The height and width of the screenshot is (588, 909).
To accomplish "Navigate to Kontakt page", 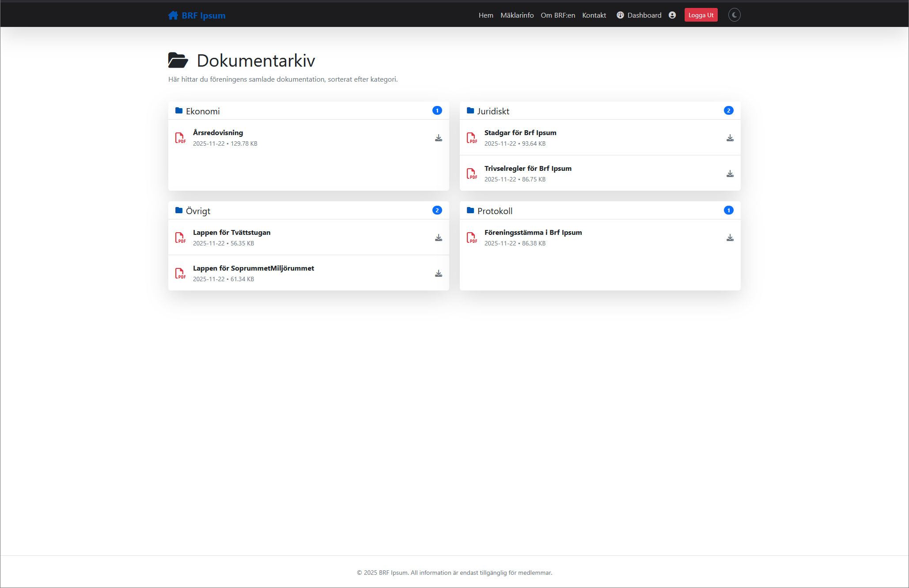I will pos(594,15).
